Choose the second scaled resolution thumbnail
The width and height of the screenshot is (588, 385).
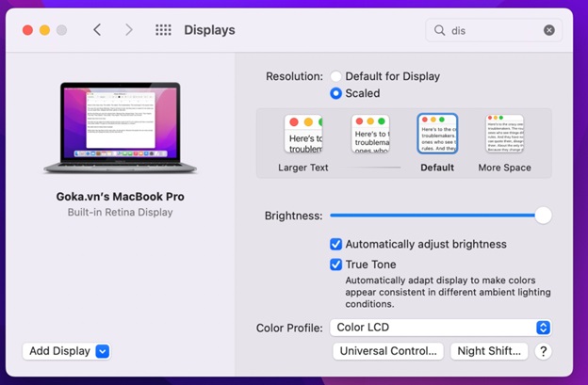coord(370,134)
